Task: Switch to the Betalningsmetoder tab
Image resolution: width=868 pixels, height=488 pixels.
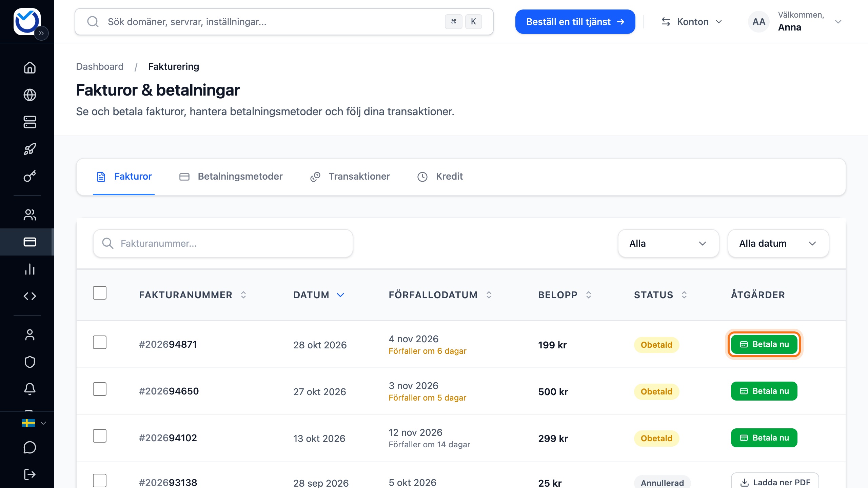Action: [x=231, y=177]
